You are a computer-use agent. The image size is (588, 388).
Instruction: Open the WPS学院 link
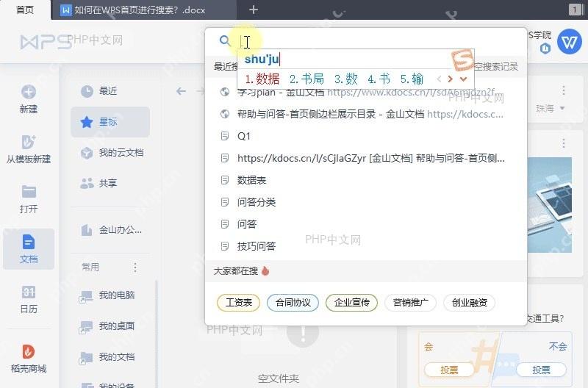tap(539, 35)
